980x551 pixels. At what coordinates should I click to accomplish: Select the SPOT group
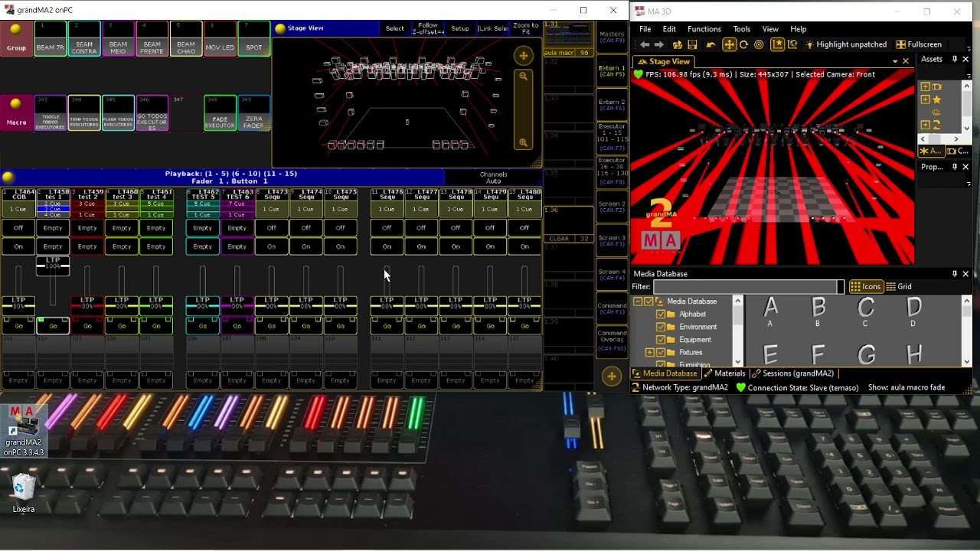pos(253,39)
